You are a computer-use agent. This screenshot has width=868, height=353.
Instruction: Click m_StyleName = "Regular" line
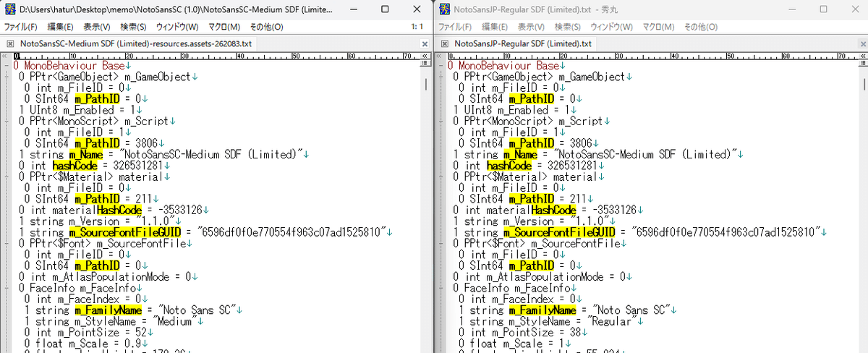(550, 320)
